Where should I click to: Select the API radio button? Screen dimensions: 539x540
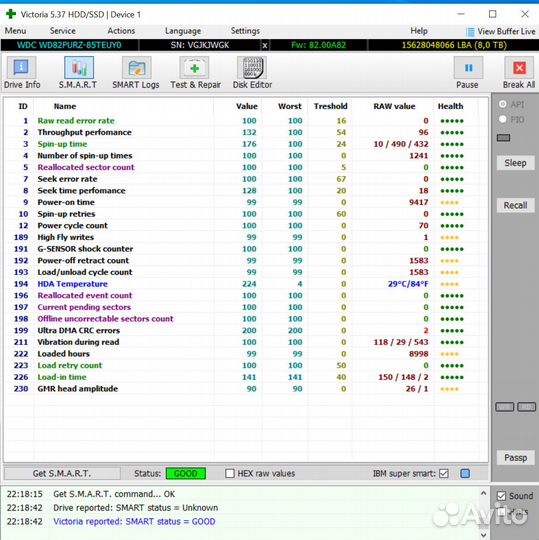pos(502,104)
